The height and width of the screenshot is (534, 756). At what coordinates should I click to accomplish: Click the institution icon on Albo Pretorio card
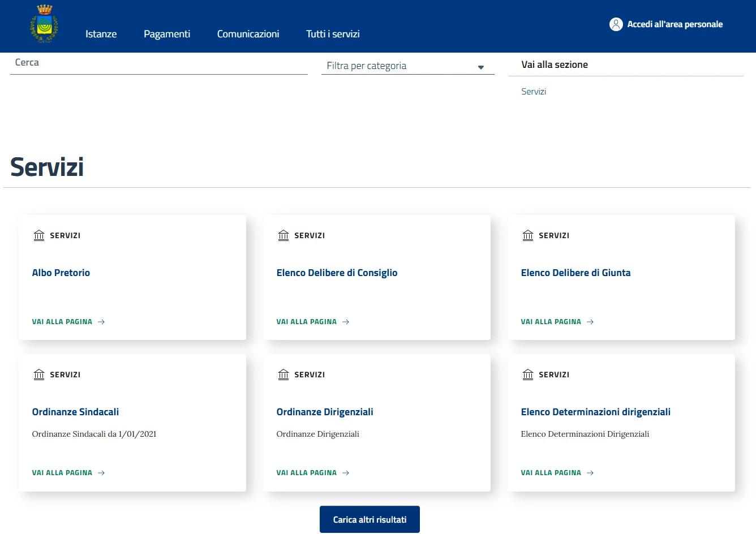click(x=39, y=235)
